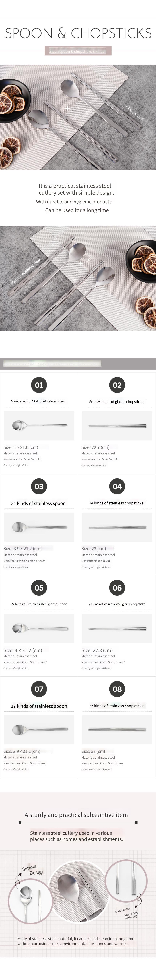The width and height of the screenshot is (156, 980).
Task: Click the 'Steen spoon & chopsticks 8 kinds' banner
Action: (78, 51)
